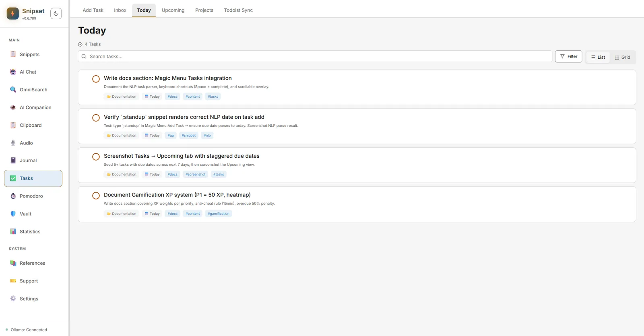Click Today date chip on 'Verify ;standup' task
Screen dimensions: 644x336
[x=152, y=136]
